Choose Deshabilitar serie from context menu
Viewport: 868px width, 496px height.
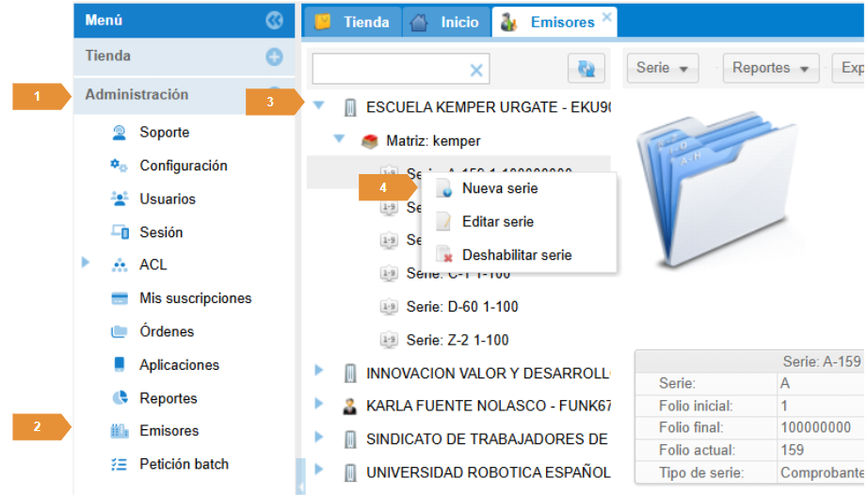point(516,255)
